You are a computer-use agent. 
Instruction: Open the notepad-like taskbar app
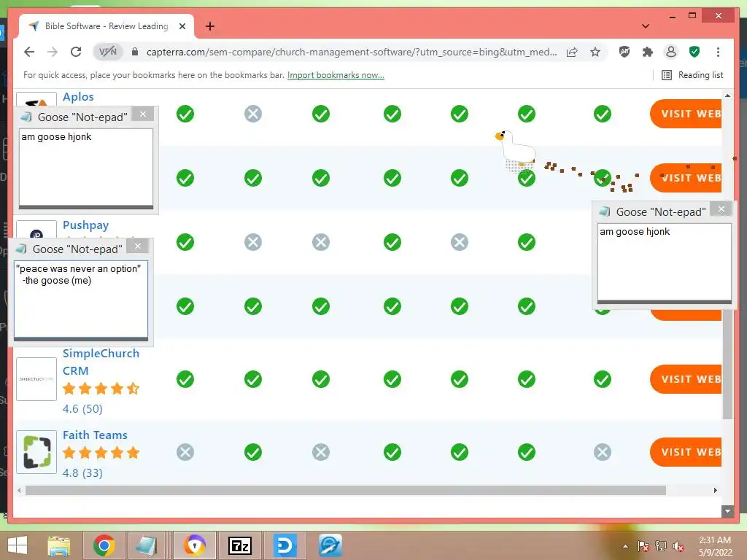click(x=146, y=545)
